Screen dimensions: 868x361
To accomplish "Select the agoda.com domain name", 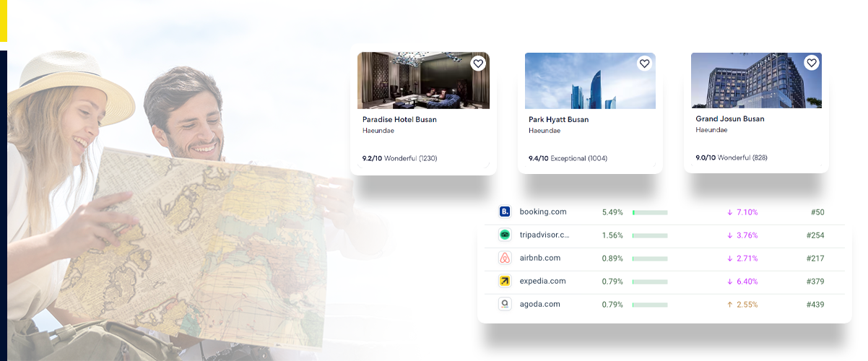I will click(540, 305).
